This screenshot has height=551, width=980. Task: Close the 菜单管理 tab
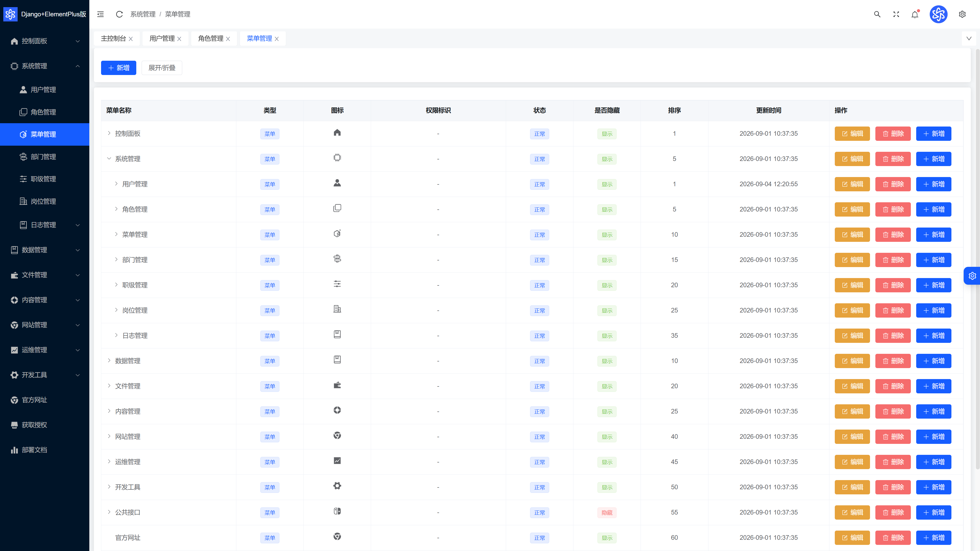pos(277,39)
